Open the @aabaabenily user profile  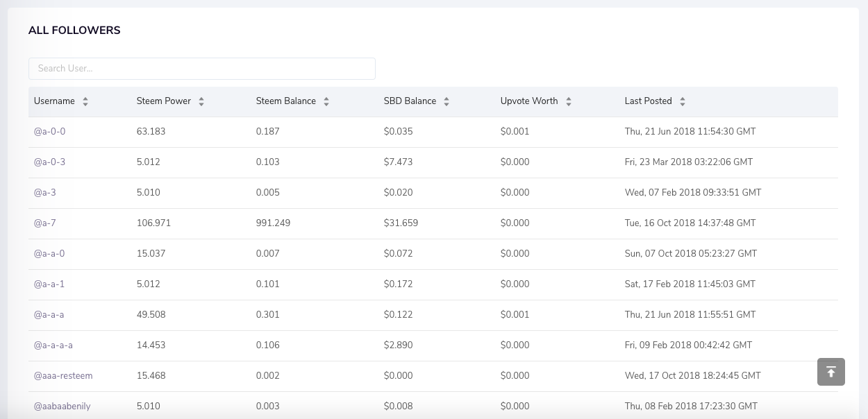tap(62, 407)
